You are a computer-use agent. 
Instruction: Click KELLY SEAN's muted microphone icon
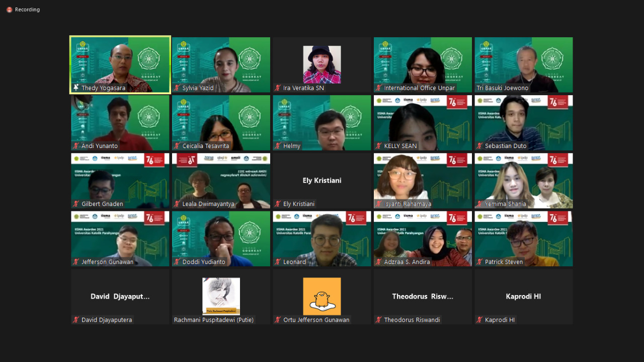point(379,146)
